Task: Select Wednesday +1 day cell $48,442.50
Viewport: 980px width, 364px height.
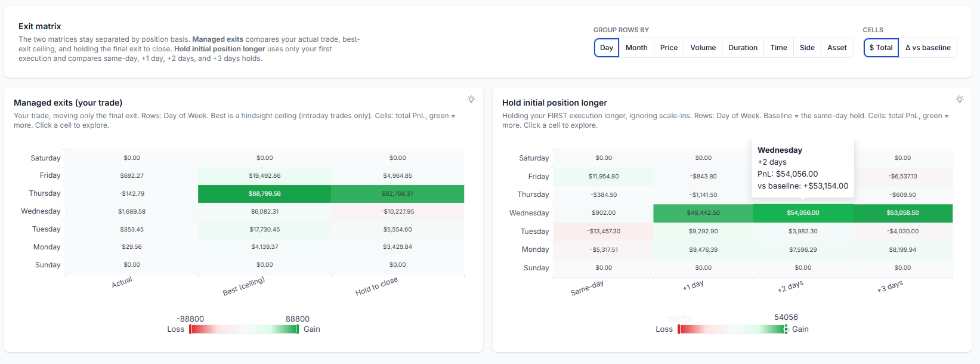Action: tap(703, 213)
